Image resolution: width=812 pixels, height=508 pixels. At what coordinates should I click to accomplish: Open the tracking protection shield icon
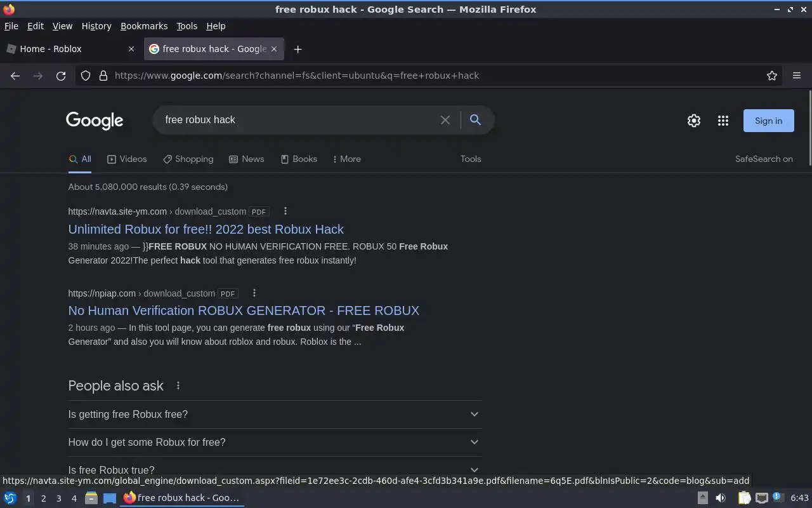(86, 76)
